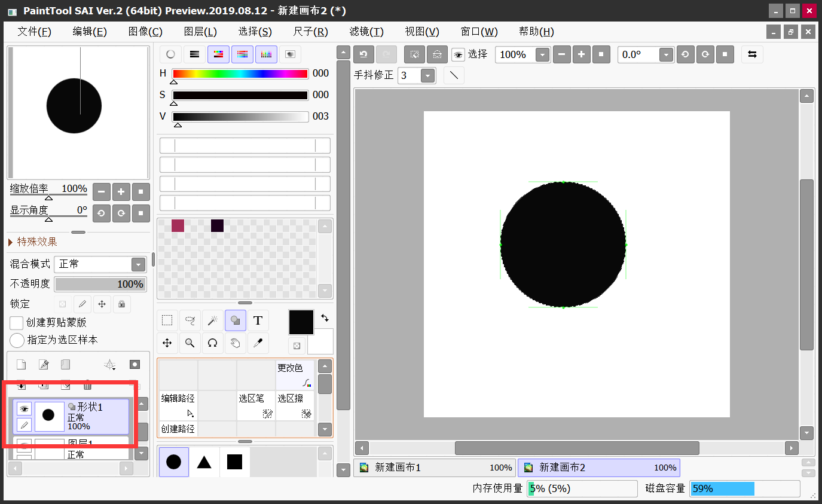Image resolution: width=822 pixels, height=504 pixels.
Task: Reset navigator display angle
Action: (141, 213)
